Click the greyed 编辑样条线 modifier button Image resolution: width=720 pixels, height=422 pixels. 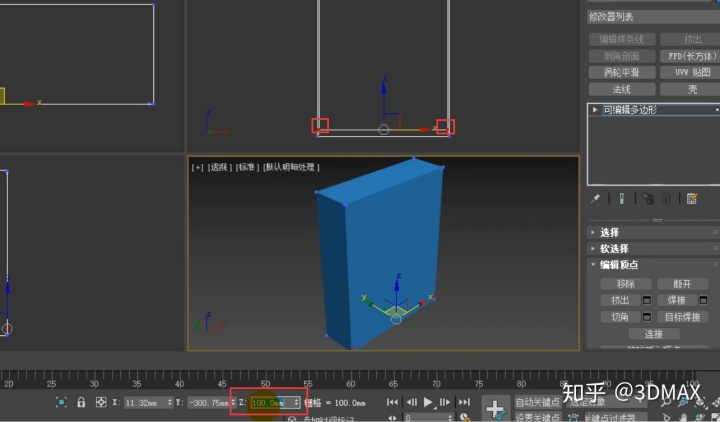(x=622, y=39)
